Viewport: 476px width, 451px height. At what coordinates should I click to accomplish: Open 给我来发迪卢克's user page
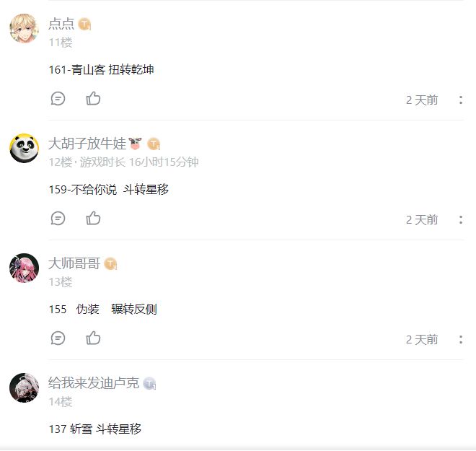94,383
